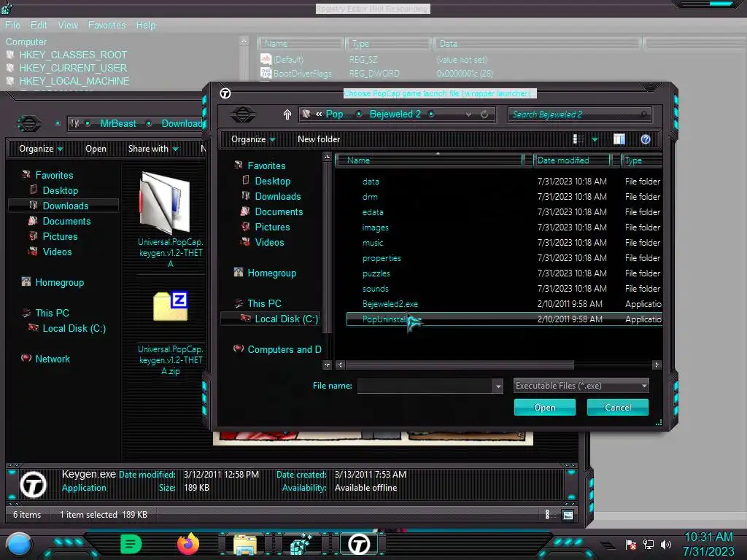Select the images folder in the dialog
The image size is (747, 560).
pos(376,227)
